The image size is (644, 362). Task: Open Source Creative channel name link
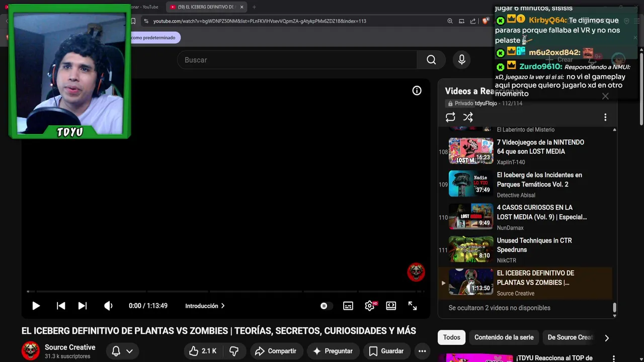pos(70,347)
